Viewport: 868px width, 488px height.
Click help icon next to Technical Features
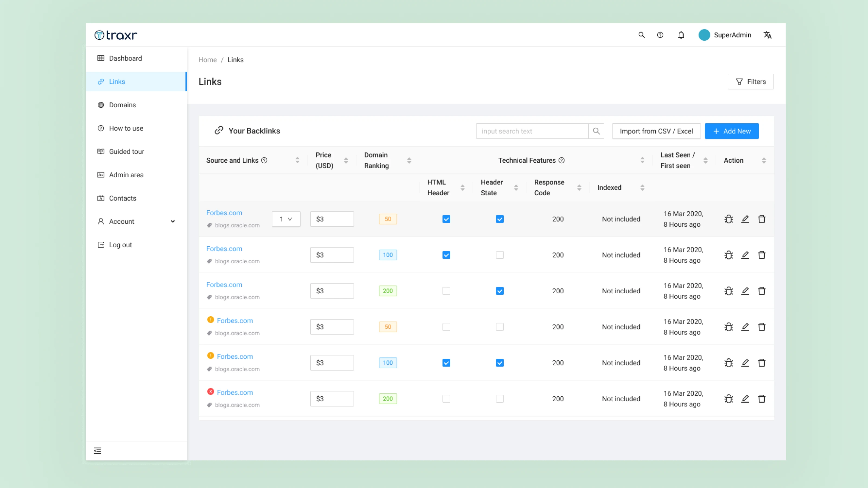(561, 160)
